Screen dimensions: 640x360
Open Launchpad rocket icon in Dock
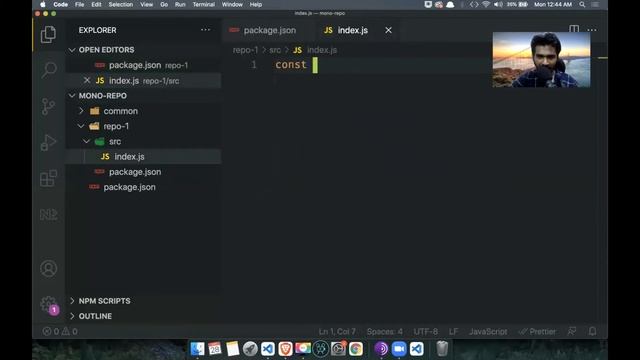pos(250,349)
